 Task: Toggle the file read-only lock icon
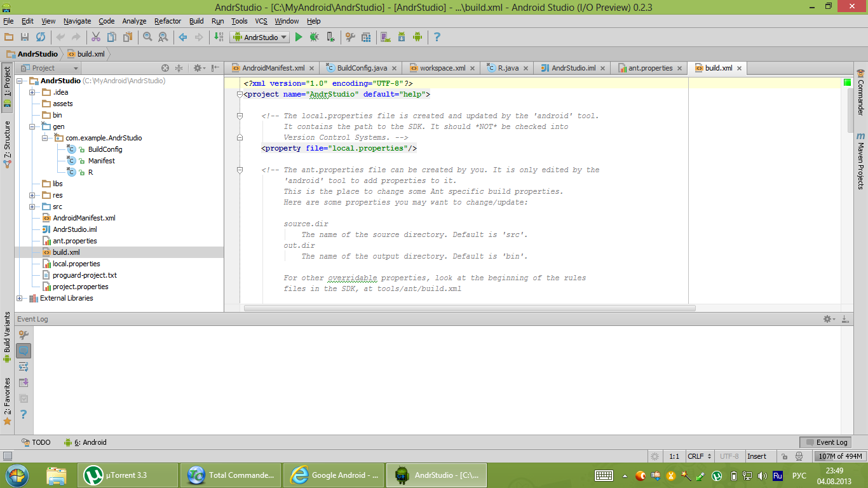pos(785,456)
